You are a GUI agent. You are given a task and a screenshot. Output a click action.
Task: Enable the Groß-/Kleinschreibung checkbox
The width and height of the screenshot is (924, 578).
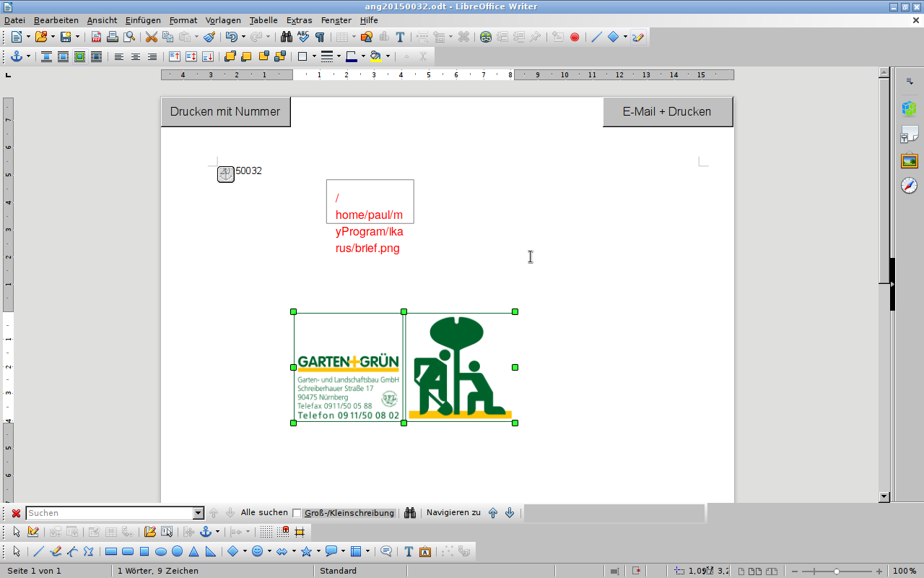point(297,513)
